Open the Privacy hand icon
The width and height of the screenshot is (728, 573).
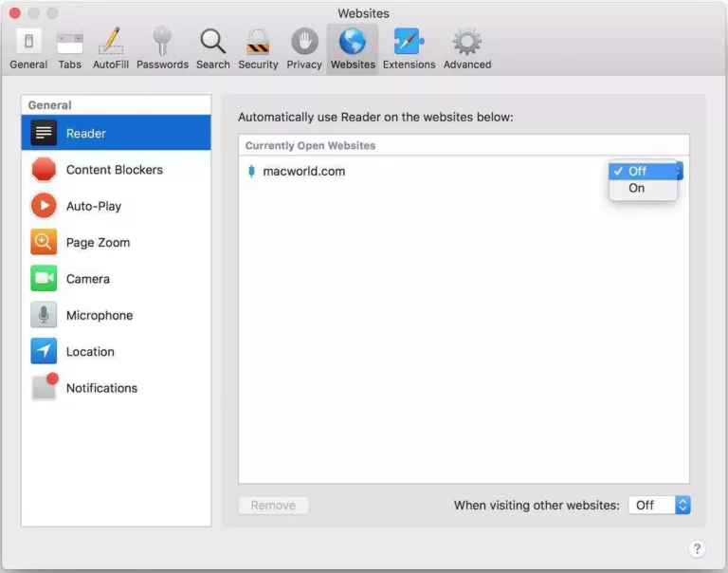tap(304, 48)
